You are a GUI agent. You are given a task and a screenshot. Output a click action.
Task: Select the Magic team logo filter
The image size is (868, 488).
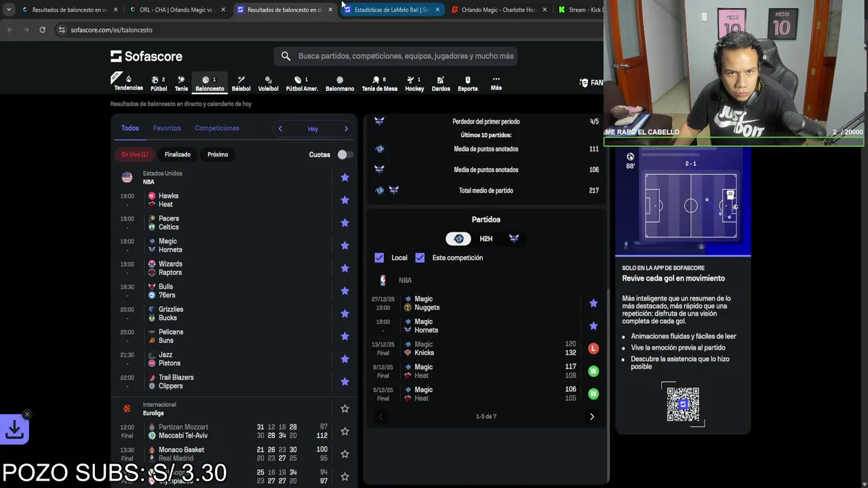point(458,239)
